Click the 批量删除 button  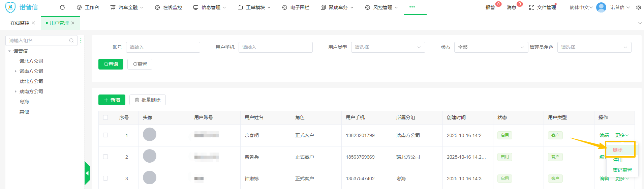point(148,100)
